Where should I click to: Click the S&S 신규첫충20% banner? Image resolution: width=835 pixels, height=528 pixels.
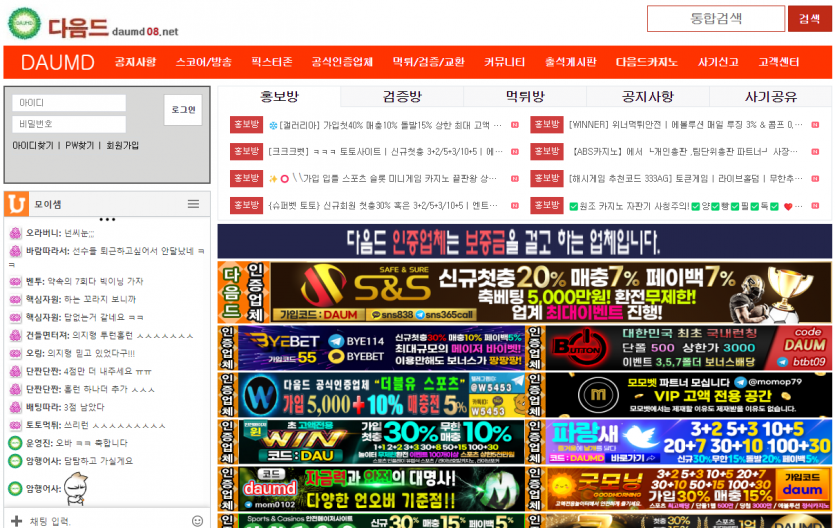(525, 293)
